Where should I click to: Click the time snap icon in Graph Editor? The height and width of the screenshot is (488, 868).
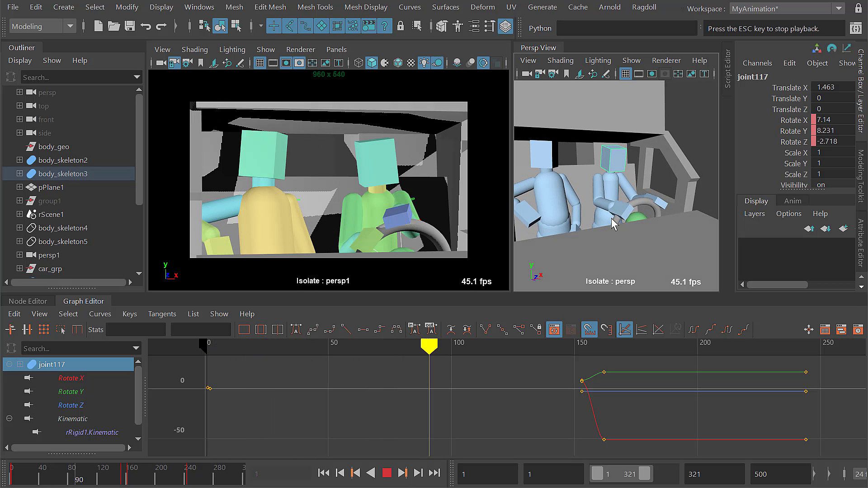pos(590,330)
